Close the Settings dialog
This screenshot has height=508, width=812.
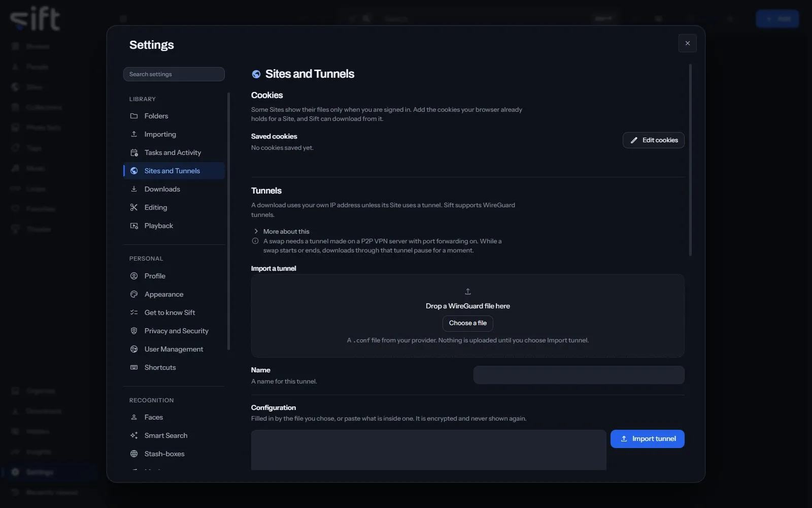pyautogui.click(x=687, y=43)
